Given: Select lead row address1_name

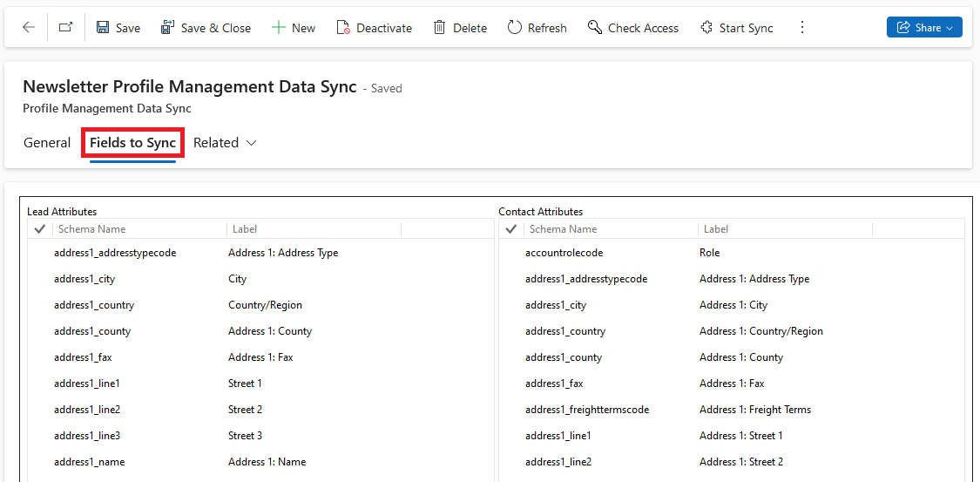Looking at the screenshot, I should [x=260, y=462].
